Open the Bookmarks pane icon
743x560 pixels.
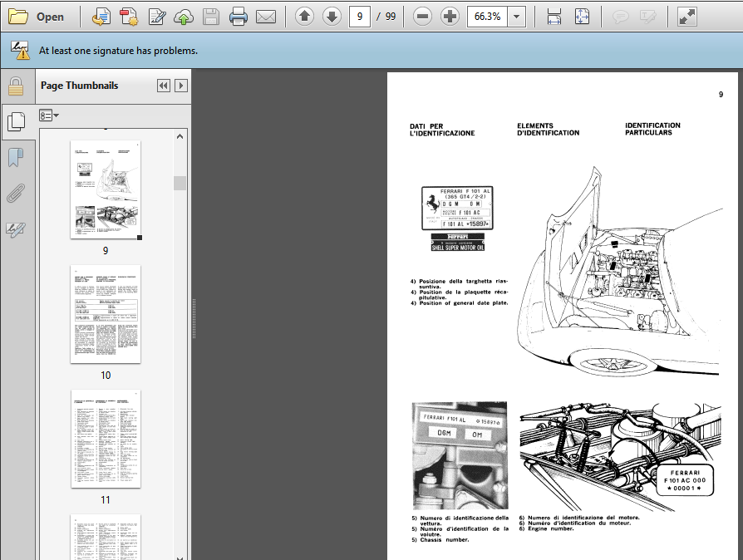pos(16,158)
